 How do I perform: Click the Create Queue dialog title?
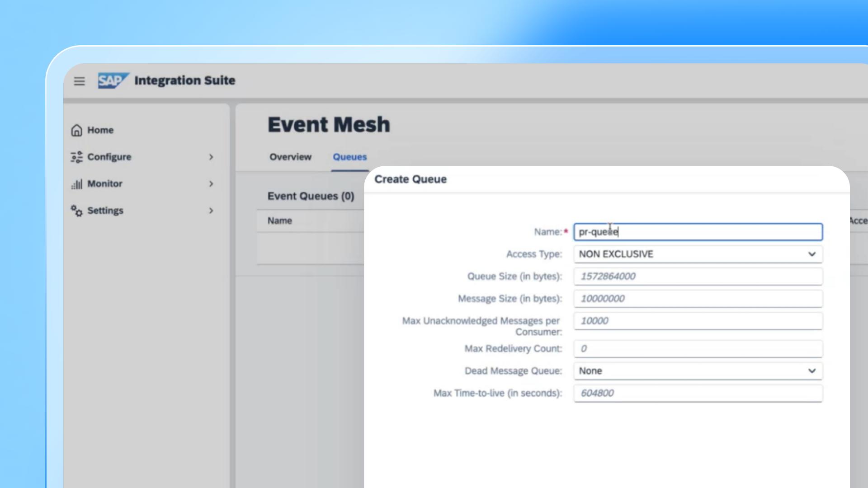tap(410, 179)
